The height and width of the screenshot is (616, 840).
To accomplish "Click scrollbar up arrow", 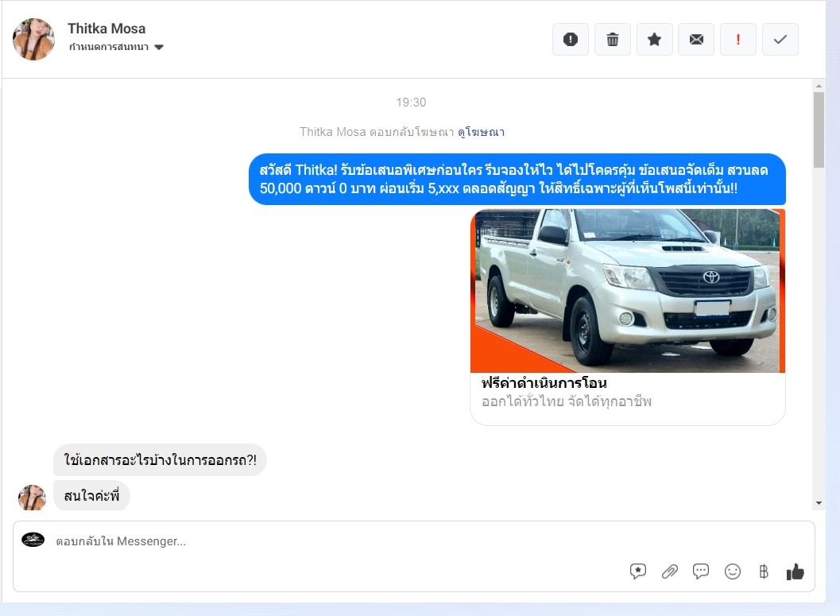I will [819, 86].
